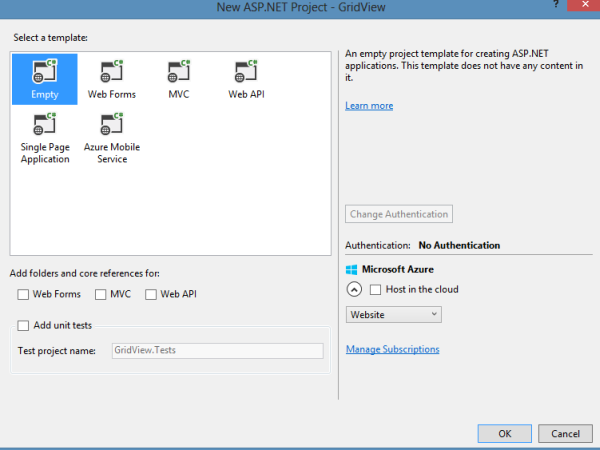This screenshot has width=600, height=450.
Task: Open Manage Subscriptions link
Action: [x=393, y=349]
